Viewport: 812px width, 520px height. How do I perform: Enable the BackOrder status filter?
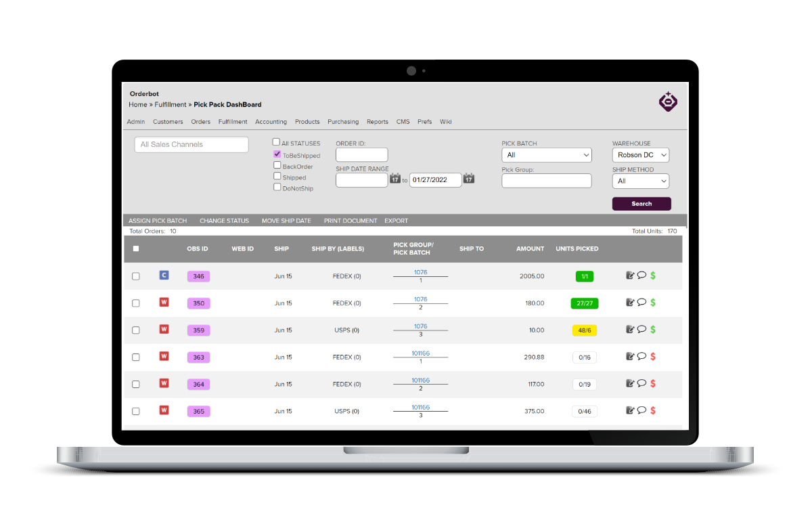[277, 166]
